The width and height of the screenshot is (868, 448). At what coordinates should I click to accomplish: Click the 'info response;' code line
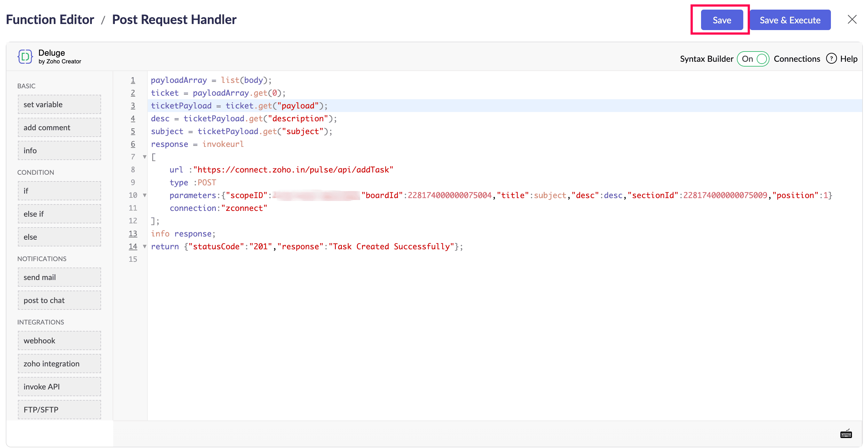coord(183,234)
